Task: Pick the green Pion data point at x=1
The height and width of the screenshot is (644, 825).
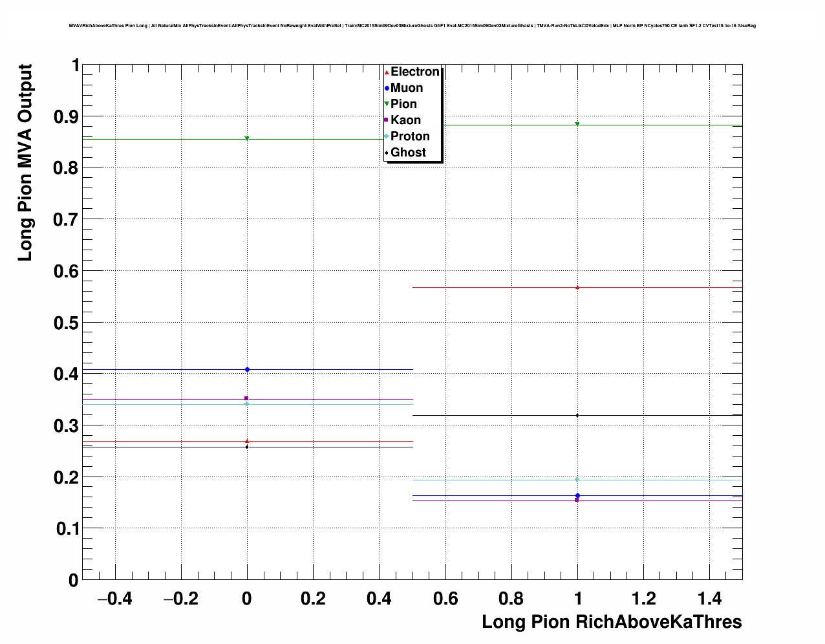Action: pos(577,124)
